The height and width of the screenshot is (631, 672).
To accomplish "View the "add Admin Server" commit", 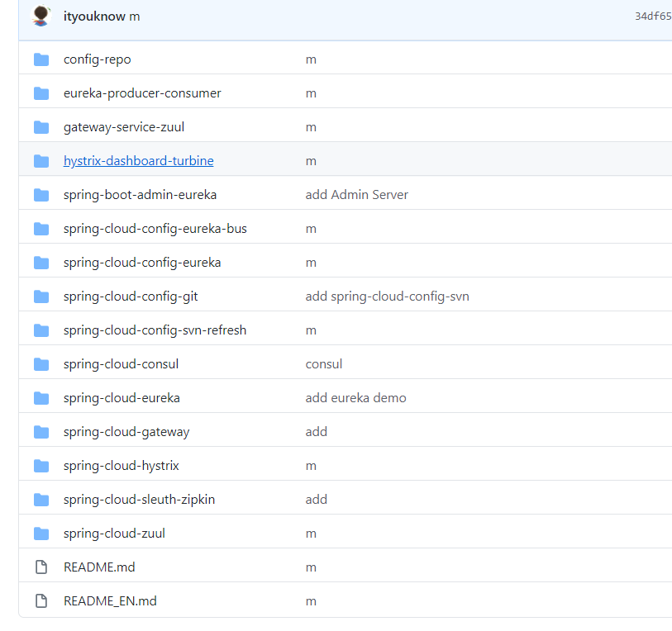I will coord(356,195).
